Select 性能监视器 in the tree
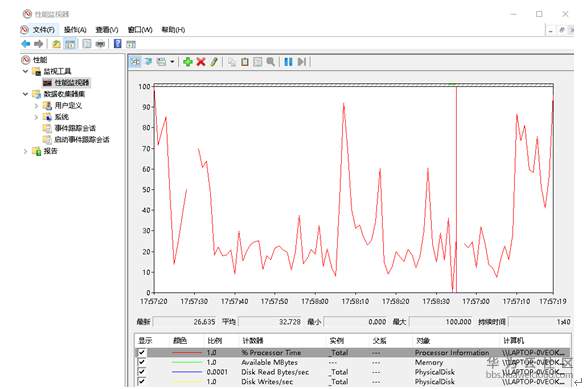 pos(72,82)
